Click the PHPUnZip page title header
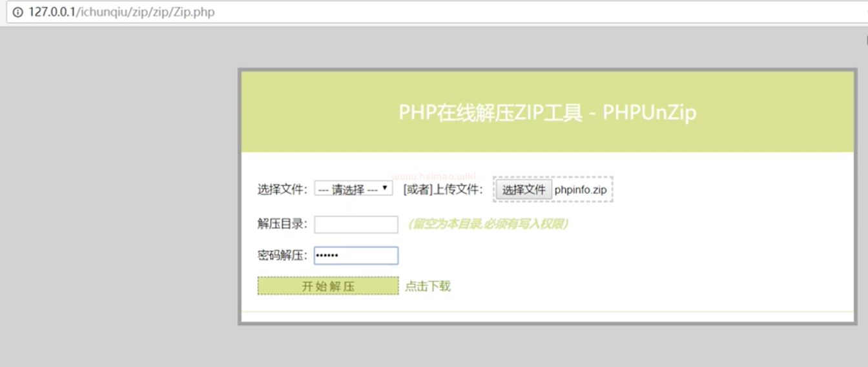 click(547, 112)
